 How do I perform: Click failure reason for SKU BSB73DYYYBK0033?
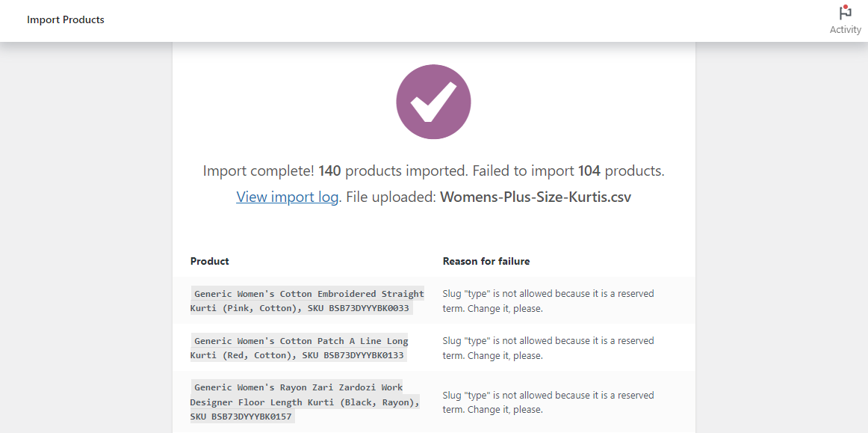tap(548, 301)
